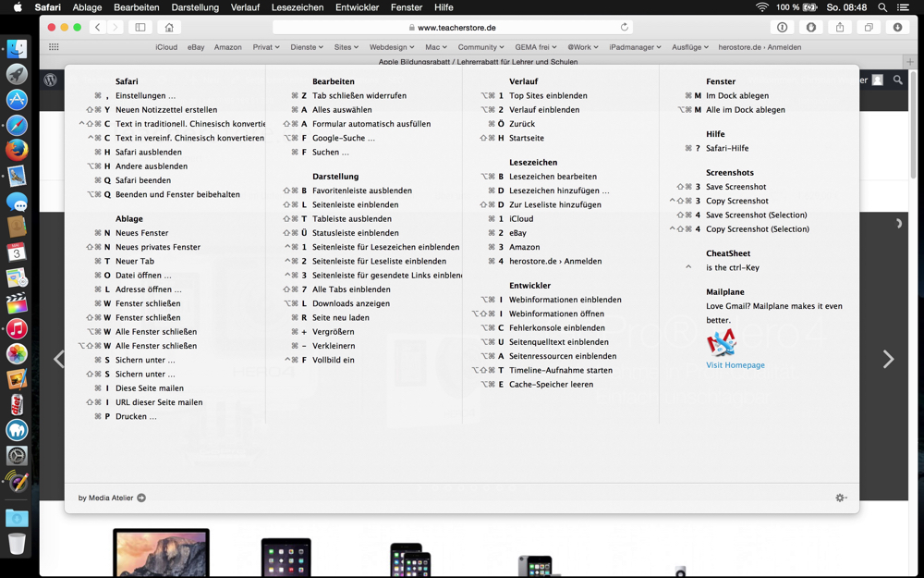Image resolution: width=924 pixels, height=578 pixels.
Task: Show downloads arrow button in toolbar
Action: (897, 27)
